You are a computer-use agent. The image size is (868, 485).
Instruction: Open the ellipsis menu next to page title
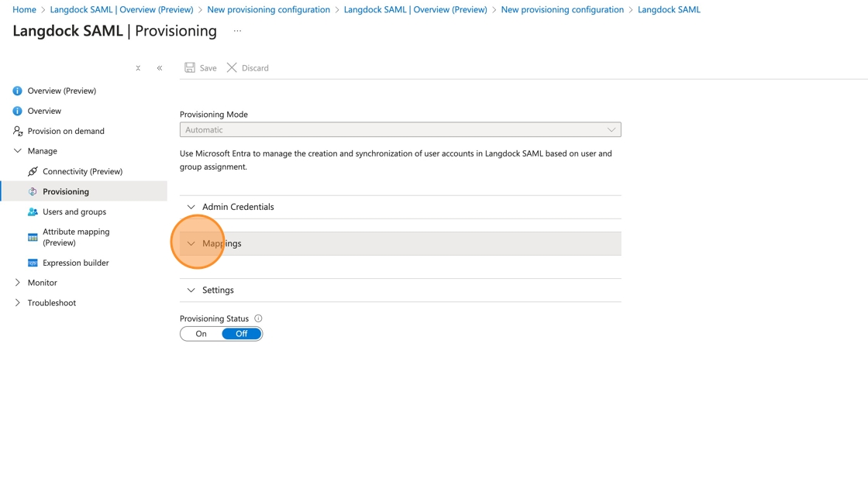click(x=237, y=31)
